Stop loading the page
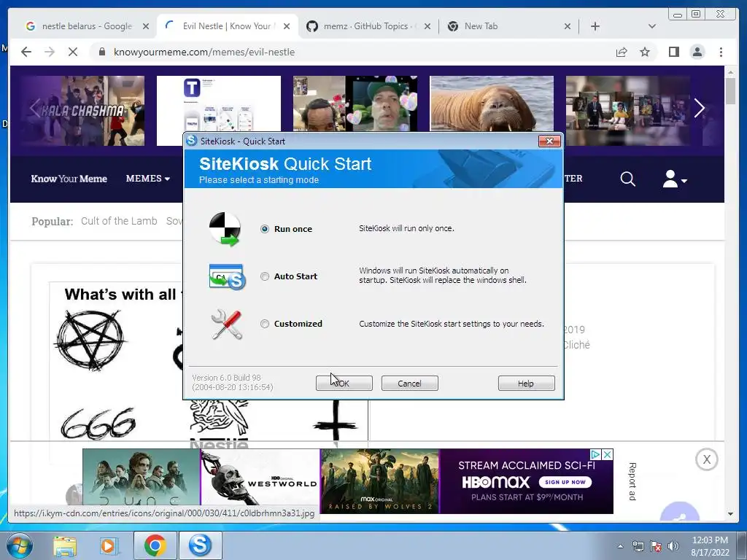This screenshot has width=747, height=560. [73, 52]
